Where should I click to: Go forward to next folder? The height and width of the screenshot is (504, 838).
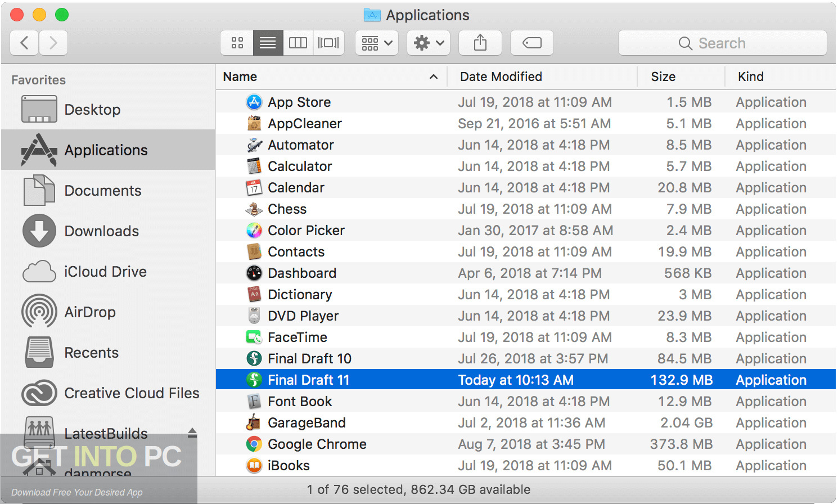[x=53, y=43]
